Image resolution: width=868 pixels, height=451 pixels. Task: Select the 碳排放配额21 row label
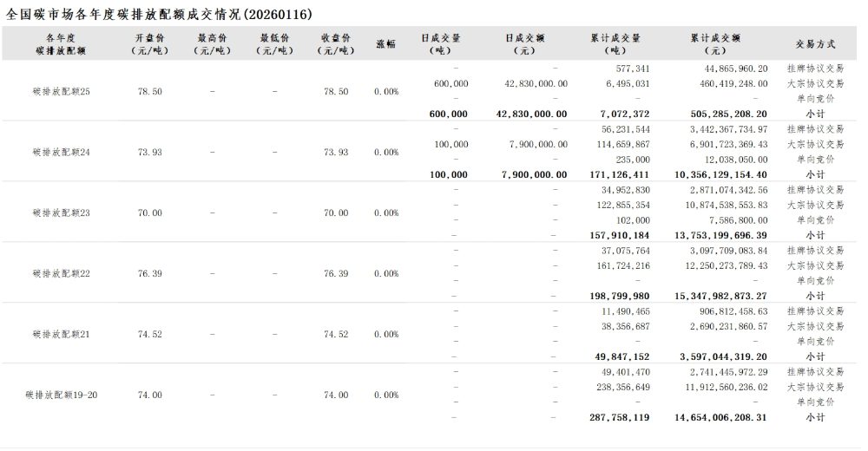pyautogui.click(x=61, y=334)
